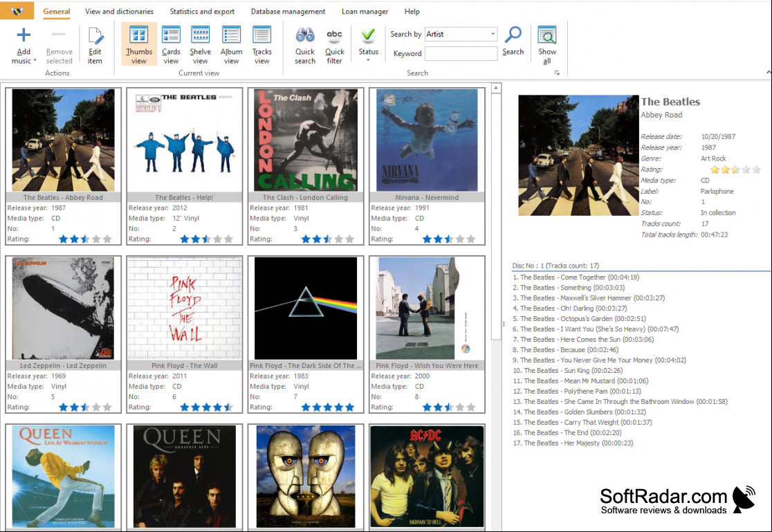The width and height of the screenshot is (772, 532).
Task: Select track Mean Mr Mustard
Action: [580, 380]
